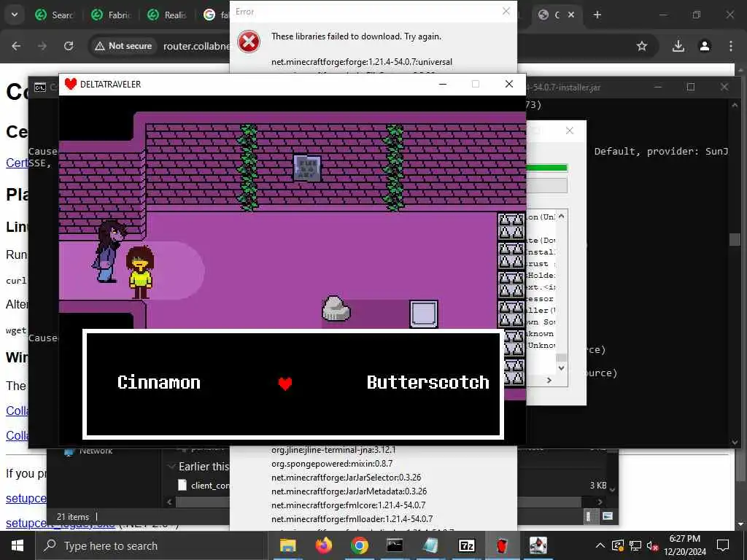Click Explorer horizontal scroll-left arrow
747x560 pixels.
click(169, 502)
